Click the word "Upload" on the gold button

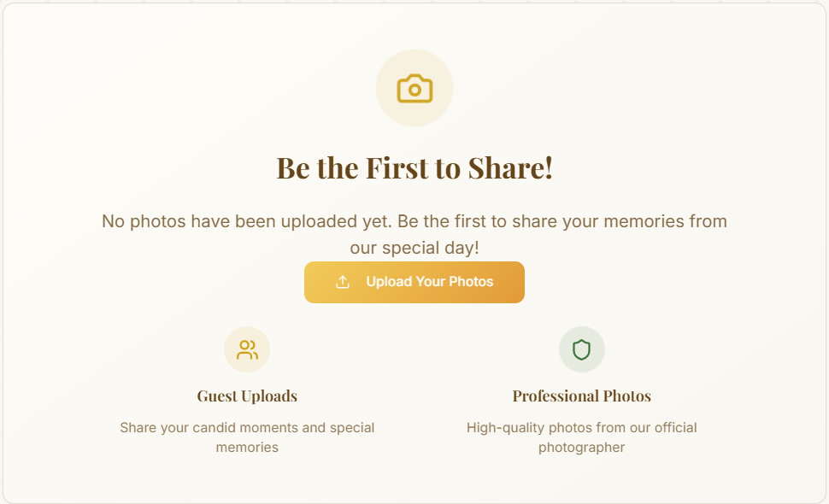389,282
